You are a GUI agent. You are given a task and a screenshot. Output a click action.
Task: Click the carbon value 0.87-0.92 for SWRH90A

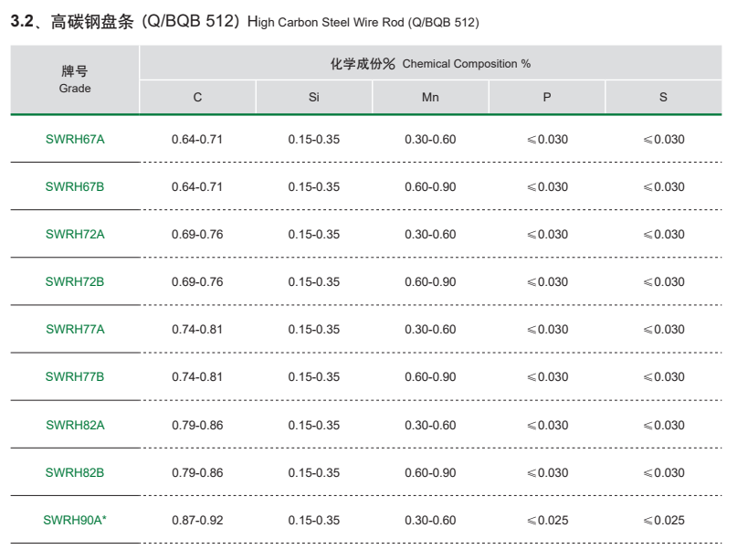coord(197,521)
